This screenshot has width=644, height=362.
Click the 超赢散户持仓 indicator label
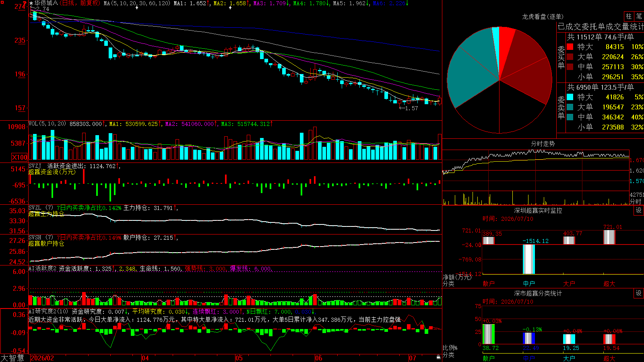pos(46,243)
